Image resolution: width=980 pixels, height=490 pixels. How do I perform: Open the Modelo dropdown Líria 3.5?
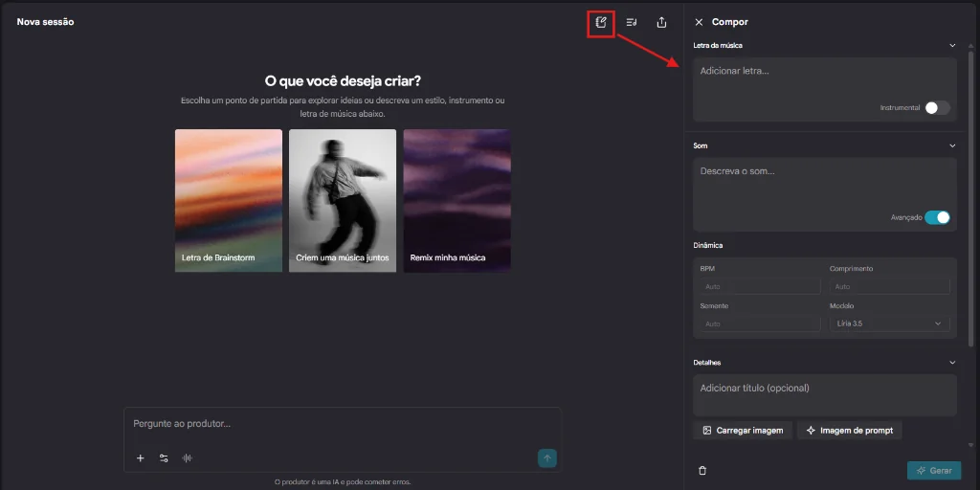point(889,323)
